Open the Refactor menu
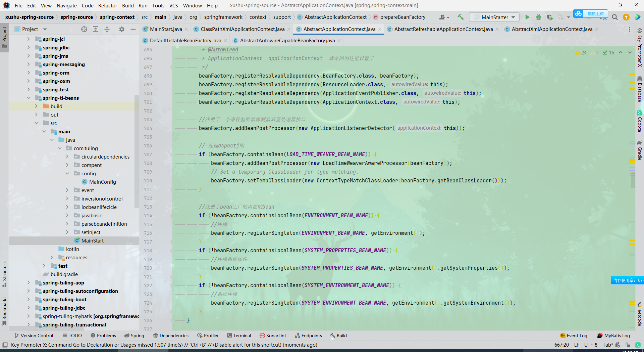This screenshot has height=352, width=644. 107,5
